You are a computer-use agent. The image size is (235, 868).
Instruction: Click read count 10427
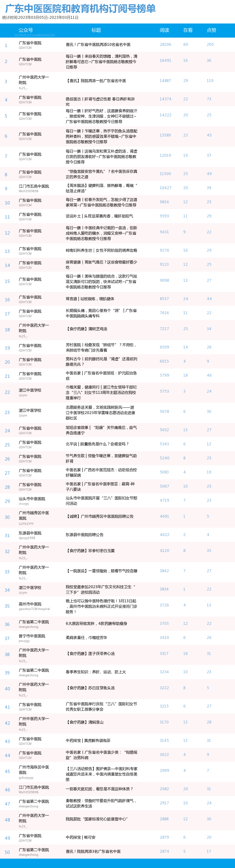(165, 188)
